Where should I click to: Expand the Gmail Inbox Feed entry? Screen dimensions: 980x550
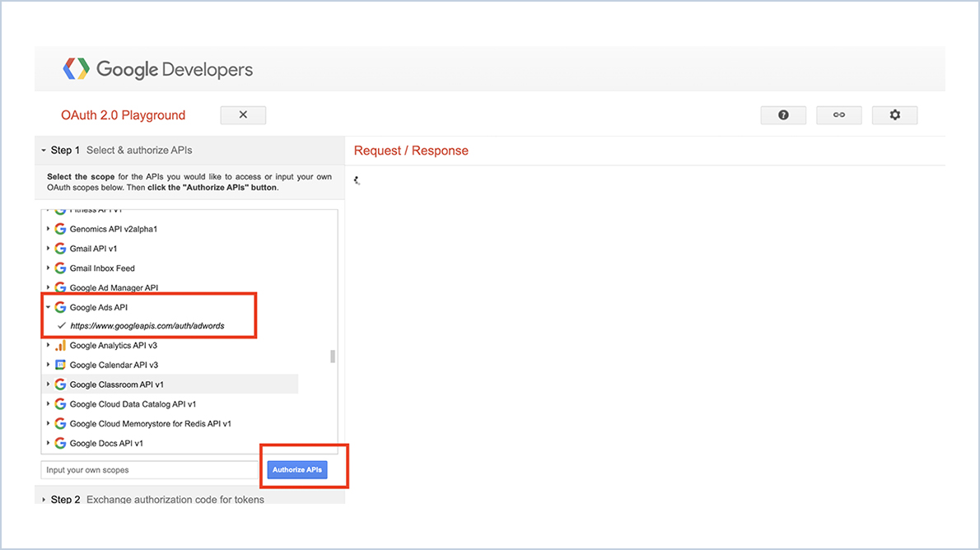(x=48, y=268)
